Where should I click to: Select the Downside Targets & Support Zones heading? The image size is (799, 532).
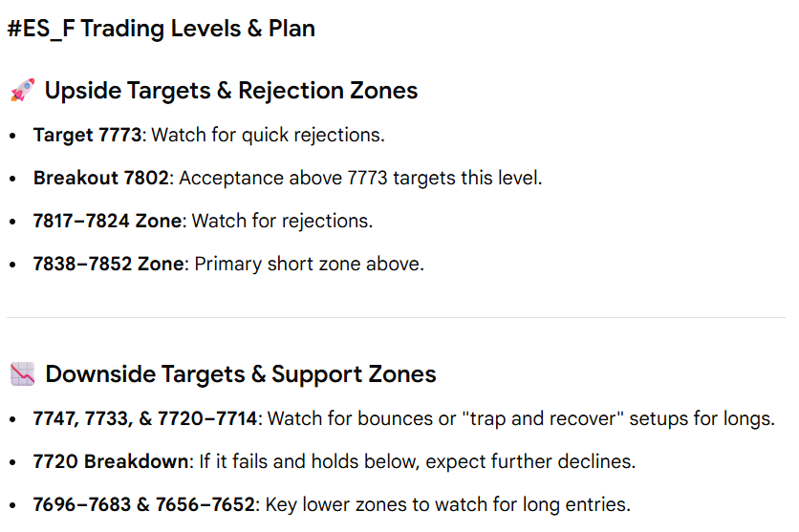point(241,374)
